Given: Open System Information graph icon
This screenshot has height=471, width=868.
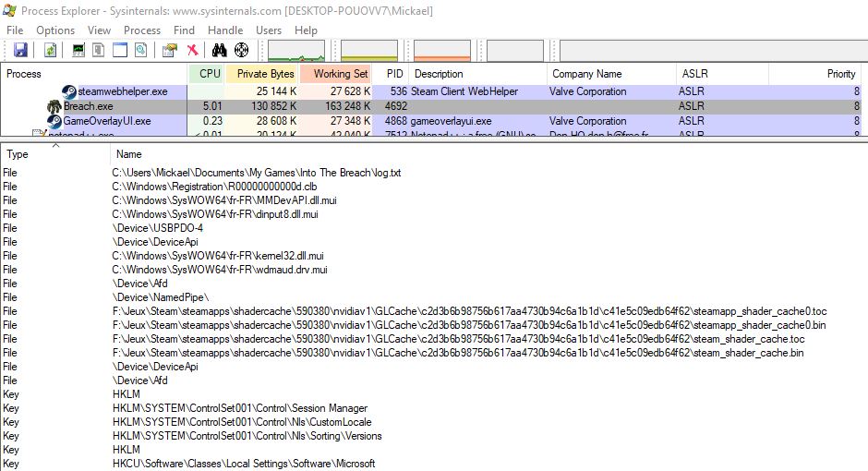Looking at the screenshot, I should coord(78,51).
